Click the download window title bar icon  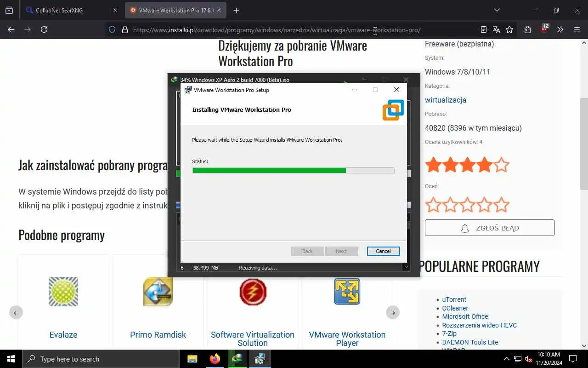(174, 80)
